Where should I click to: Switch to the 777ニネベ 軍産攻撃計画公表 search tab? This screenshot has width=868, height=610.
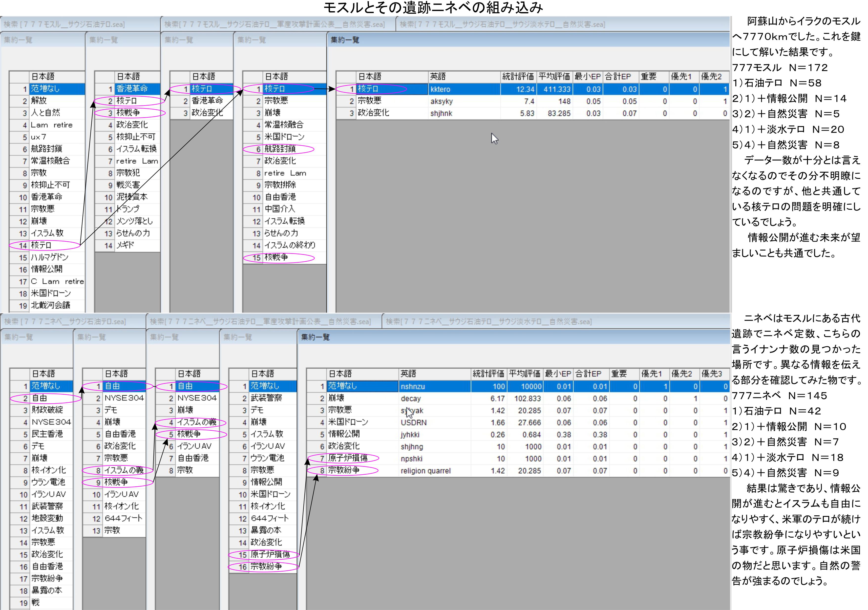coord(260,322)
